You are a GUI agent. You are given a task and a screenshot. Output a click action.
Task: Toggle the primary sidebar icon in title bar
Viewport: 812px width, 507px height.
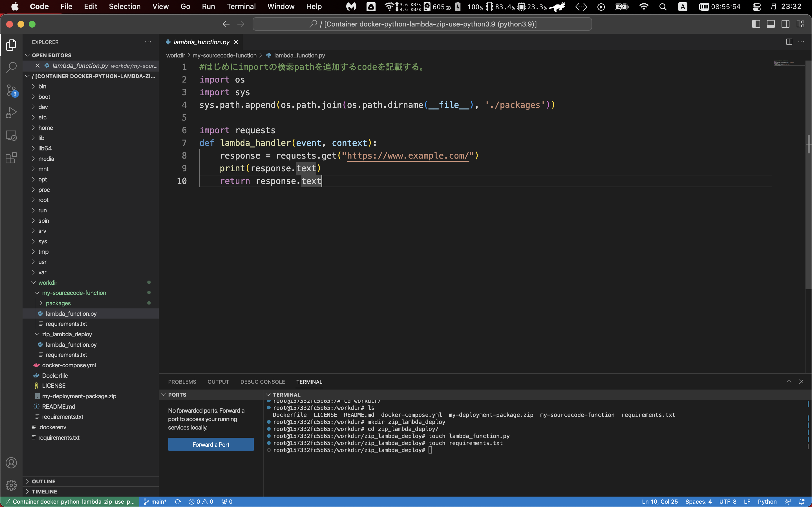pyautogui.click(x=756, y=24)
